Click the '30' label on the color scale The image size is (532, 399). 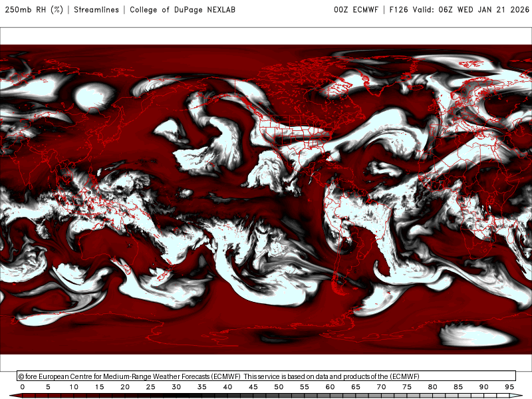176,387
